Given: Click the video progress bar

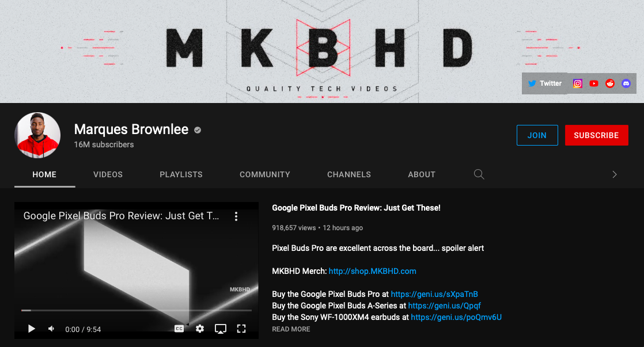Looking at the screenshot, I should (137, 311).
